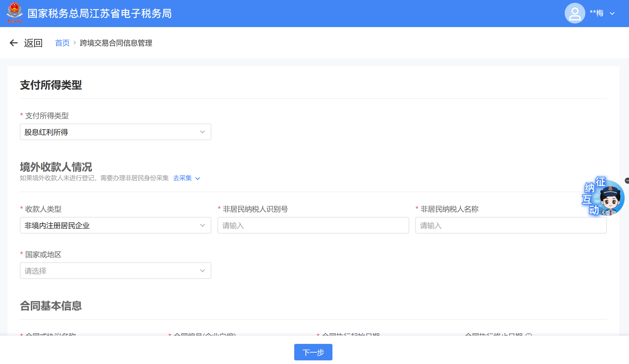The height and width of the screenshot is (364, 629).
Task: Open the 收款人类型 dropdown
Action: point(115,225)
